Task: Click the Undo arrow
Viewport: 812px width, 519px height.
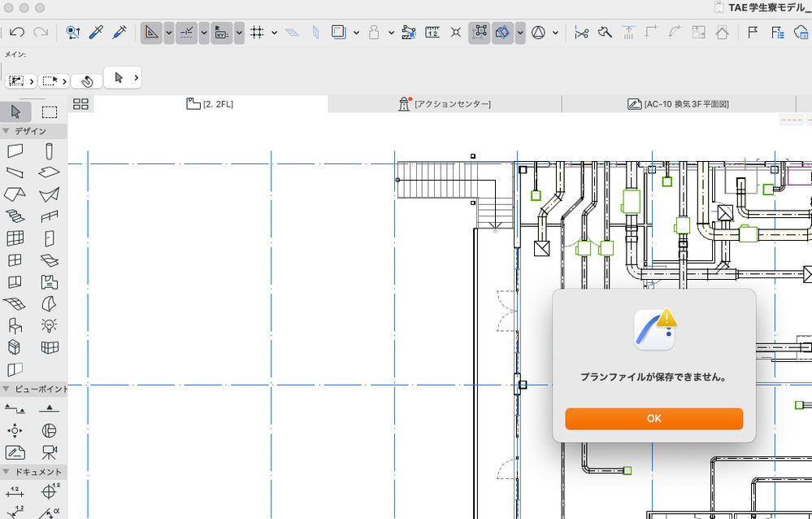Action: click(17, 33)
